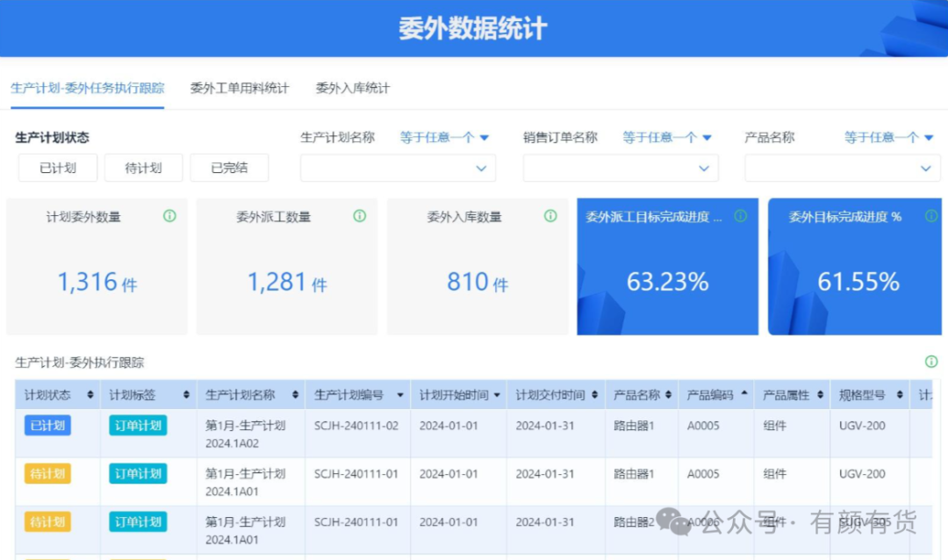Screen dimensions: 948x560
Task: Toggle the 已计划 status filter
Action: click(58, 168)
